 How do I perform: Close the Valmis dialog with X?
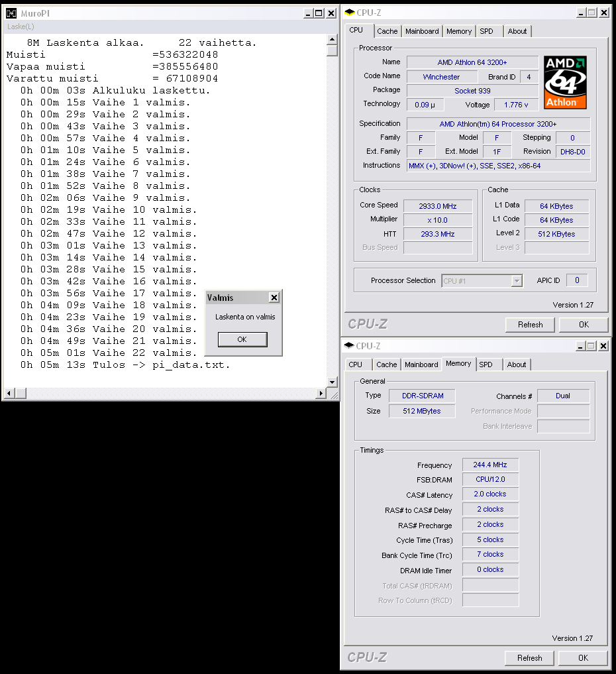click(x=274, y=298)
